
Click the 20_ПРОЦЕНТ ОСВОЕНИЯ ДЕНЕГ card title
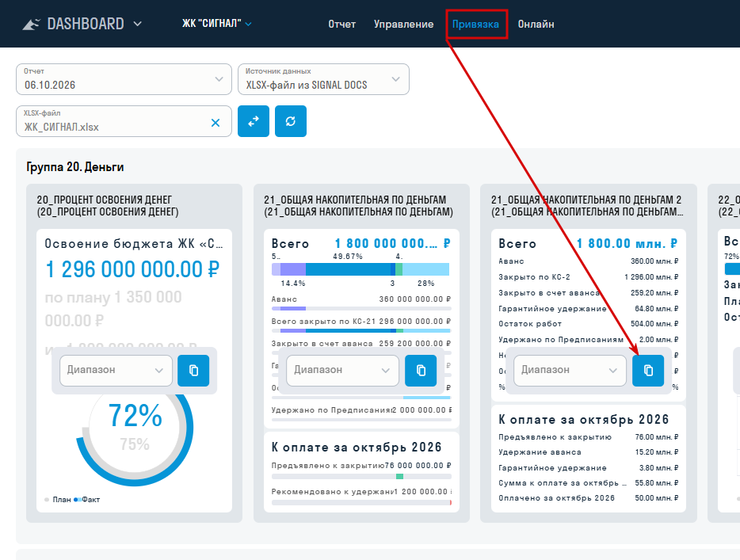108,206
